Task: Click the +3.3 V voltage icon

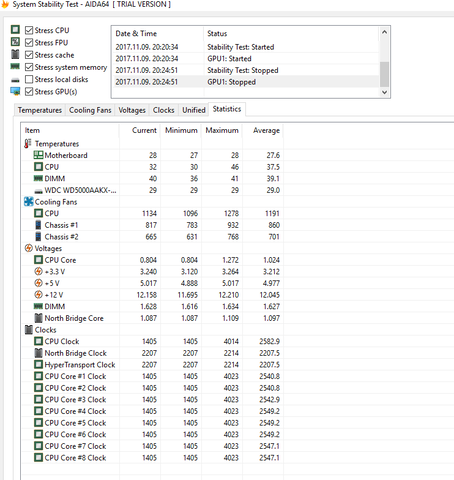Action: tap(39, 271)
